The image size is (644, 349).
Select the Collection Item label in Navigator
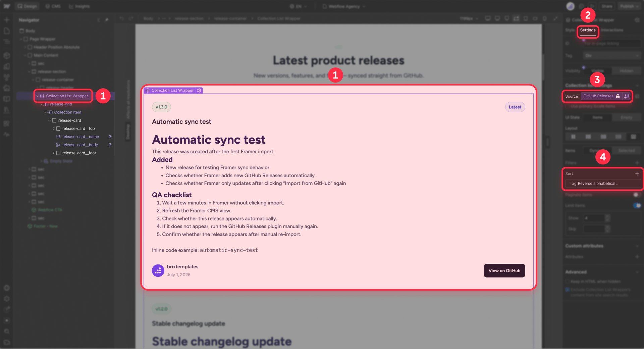(68, 112)
